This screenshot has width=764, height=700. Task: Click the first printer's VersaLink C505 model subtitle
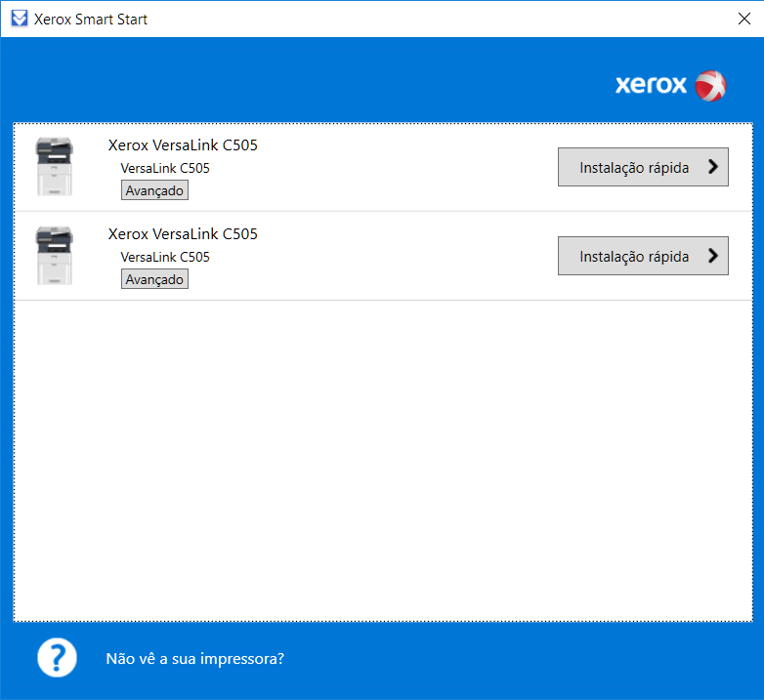coord(165,168)
